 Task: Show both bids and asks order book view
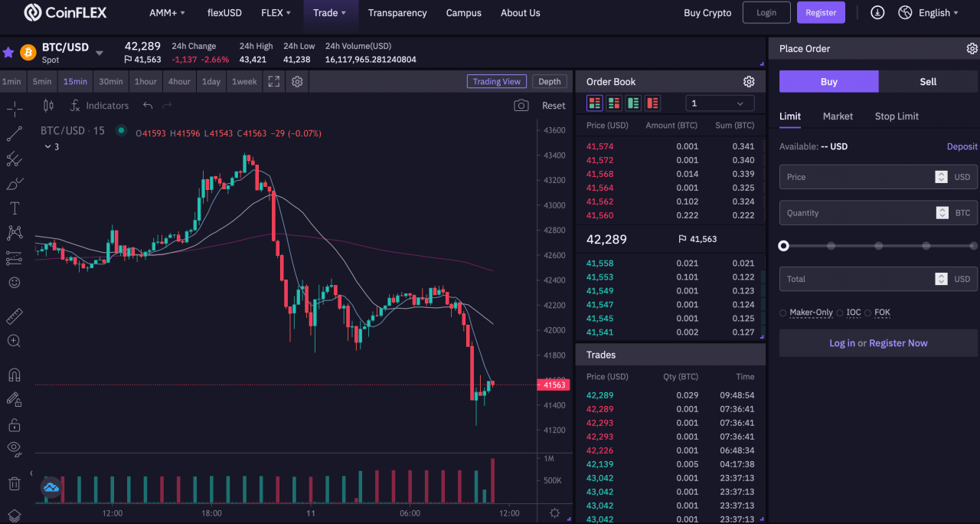[594, 103]
